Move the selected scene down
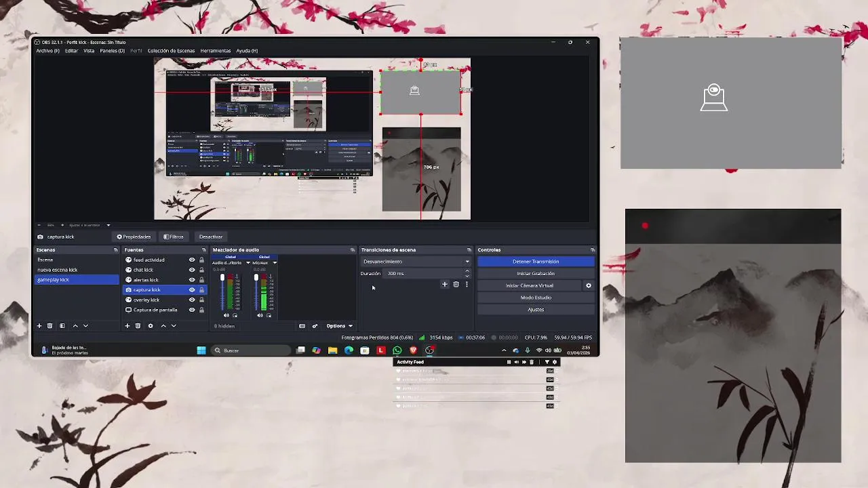This screenshot has height=488, width=868. pos(85,326)
